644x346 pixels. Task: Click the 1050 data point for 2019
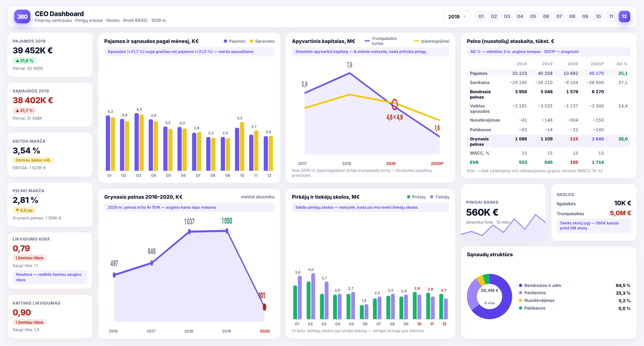coord(227,231)
